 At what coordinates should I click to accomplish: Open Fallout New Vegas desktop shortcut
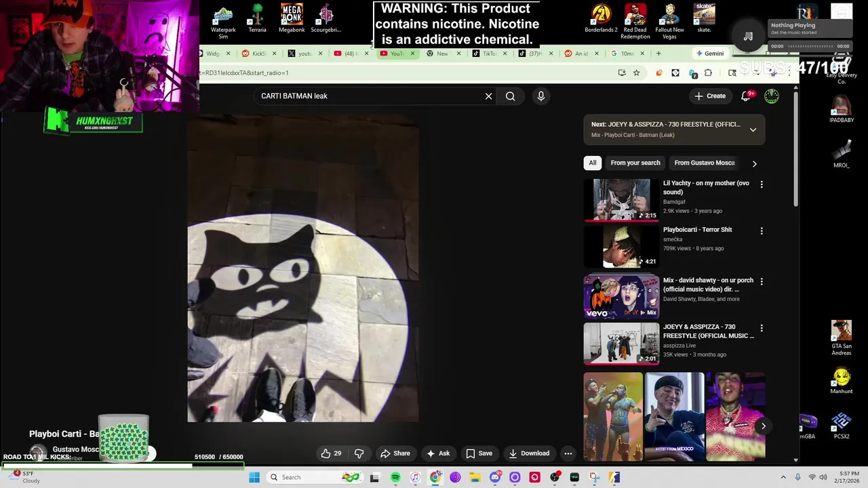click(669, 22)
